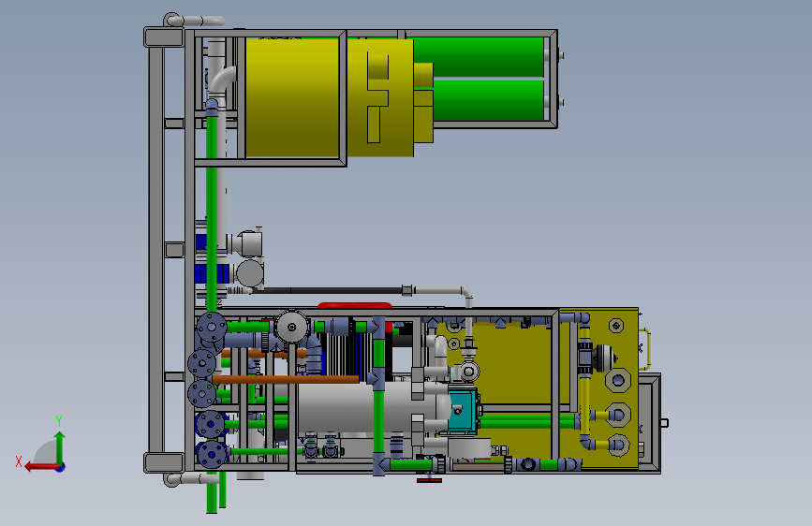
Task: Select the top-left frame corner bracket
Action: coord(164,37)
